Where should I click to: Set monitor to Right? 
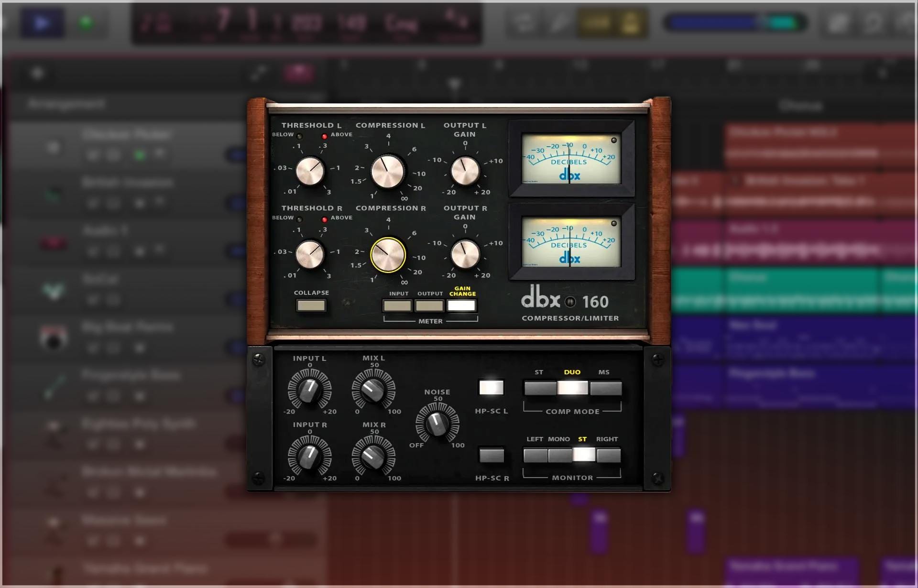pos(609,455)
